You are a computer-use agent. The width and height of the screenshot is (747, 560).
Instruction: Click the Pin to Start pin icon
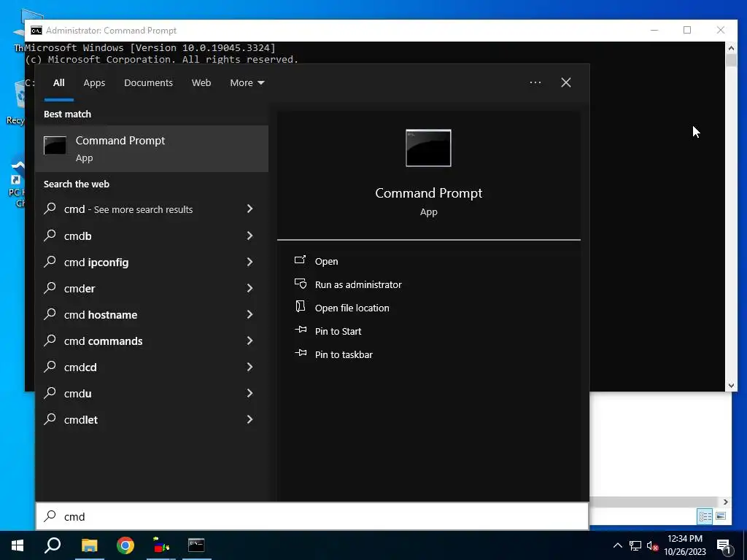(301, 330)
